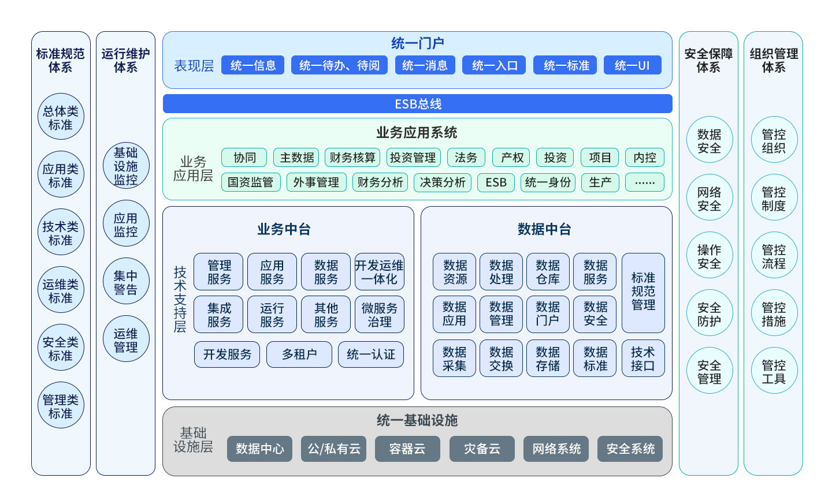Viewport: 832px width, 504px height.
Task: Click the blue ESB总线 bar
Action: point(418,104)
